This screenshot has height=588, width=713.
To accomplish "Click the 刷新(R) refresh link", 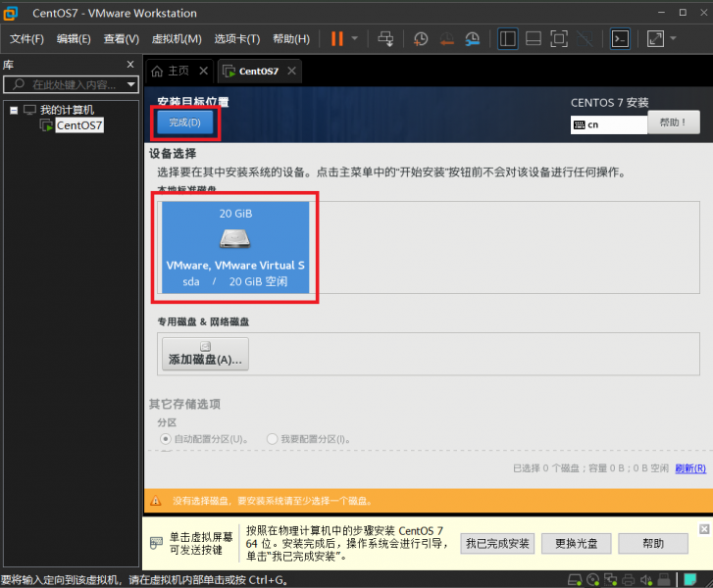I will pyautogui.click(x=689, y=468).
